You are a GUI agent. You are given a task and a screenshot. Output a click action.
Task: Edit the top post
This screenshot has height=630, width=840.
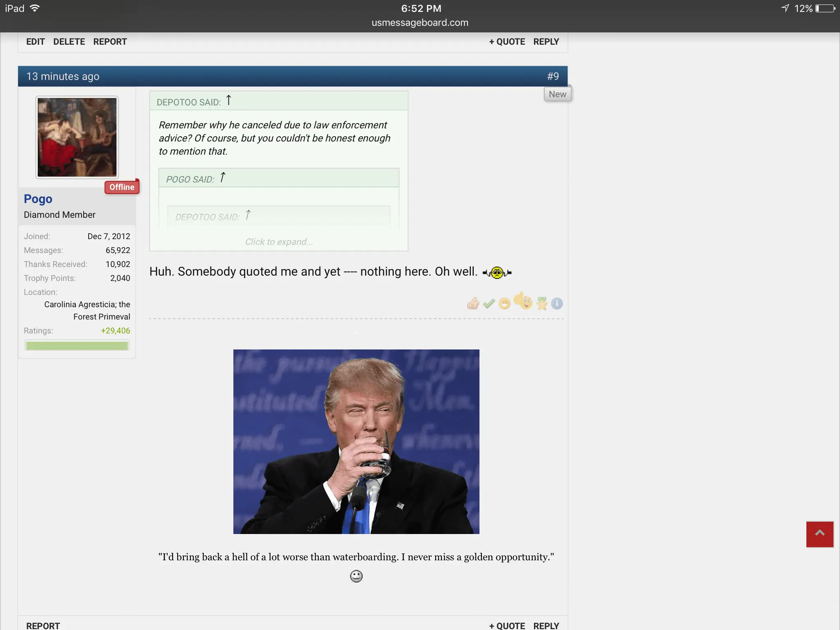[35, 42]
